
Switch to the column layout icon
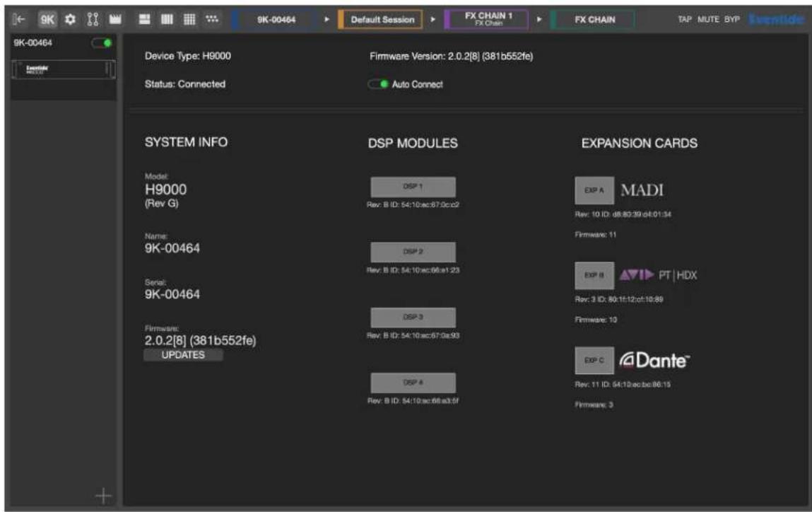[x=167, y=20]
